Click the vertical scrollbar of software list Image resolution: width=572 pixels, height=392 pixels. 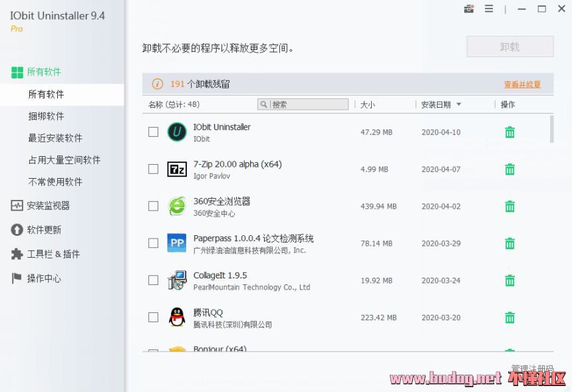coord(551,129)
